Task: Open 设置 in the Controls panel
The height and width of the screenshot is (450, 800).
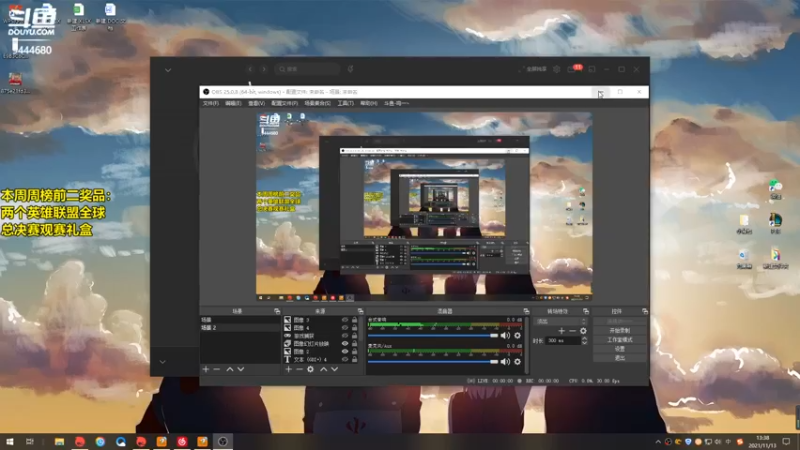Action: point(620,349)
